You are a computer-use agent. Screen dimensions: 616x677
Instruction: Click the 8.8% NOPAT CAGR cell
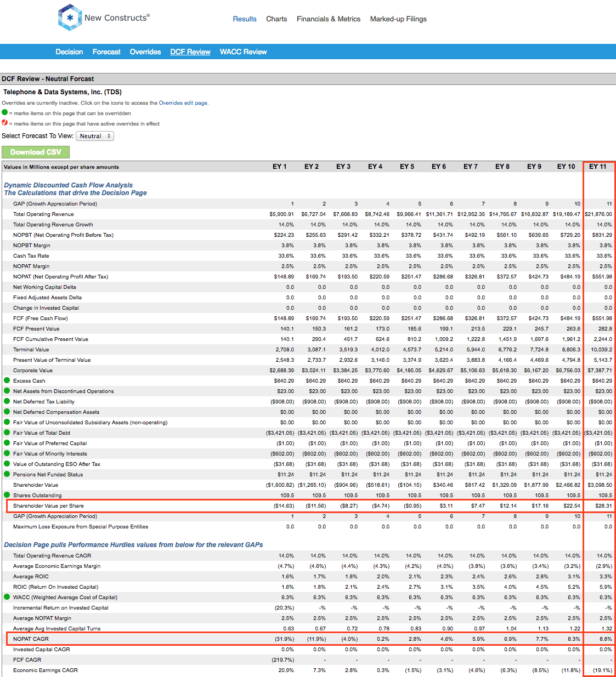tap(606, 639)
